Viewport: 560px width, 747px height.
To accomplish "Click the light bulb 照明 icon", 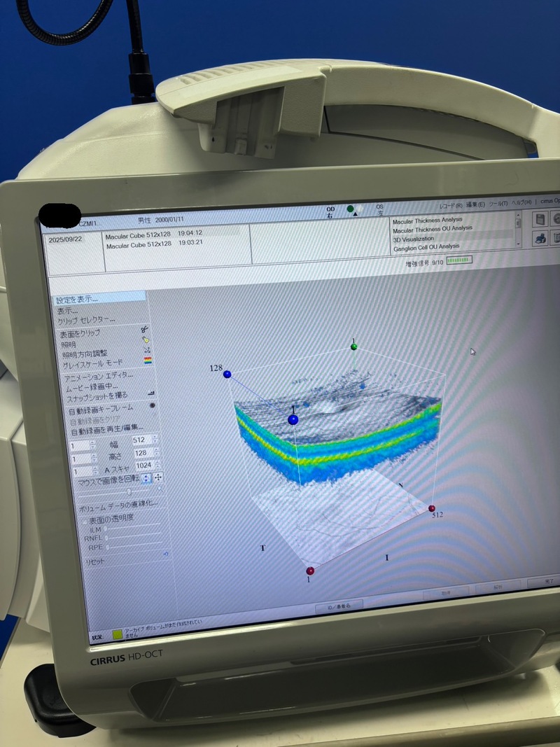I will pos(146,340).
